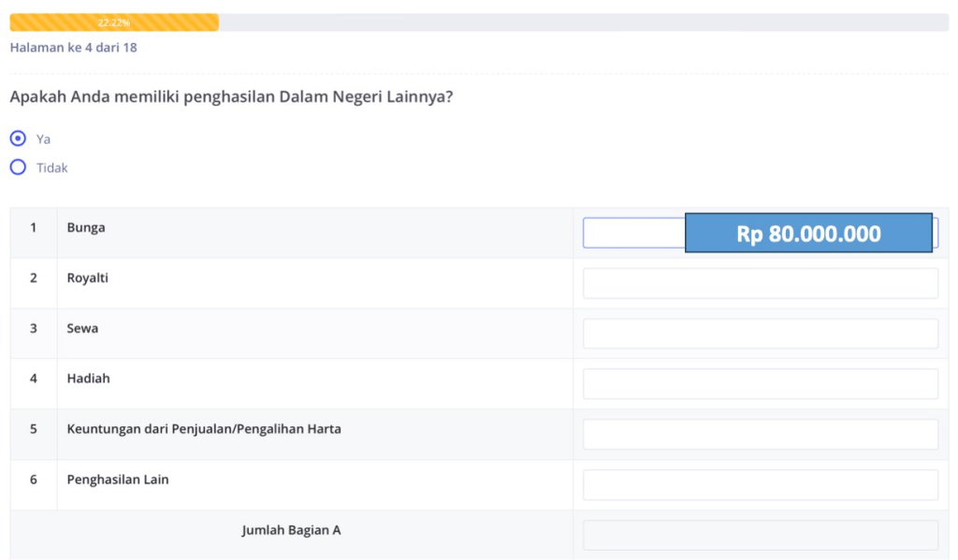958x560 pixels.
Task: Select the "Ya" radio button
Action: click(18, 138)
